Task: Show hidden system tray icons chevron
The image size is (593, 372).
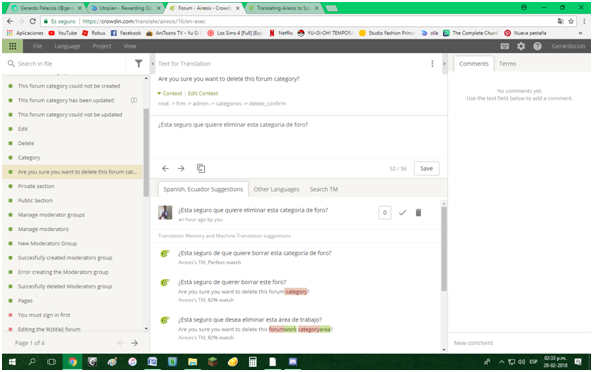Action: click(x=502, y=362)
